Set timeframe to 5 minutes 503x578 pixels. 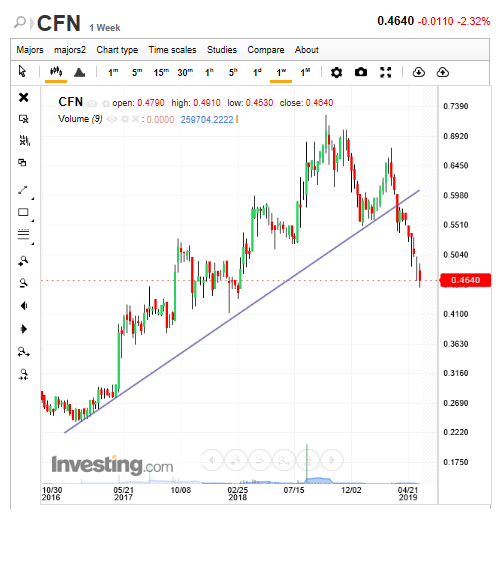click(x=137, y=72)
